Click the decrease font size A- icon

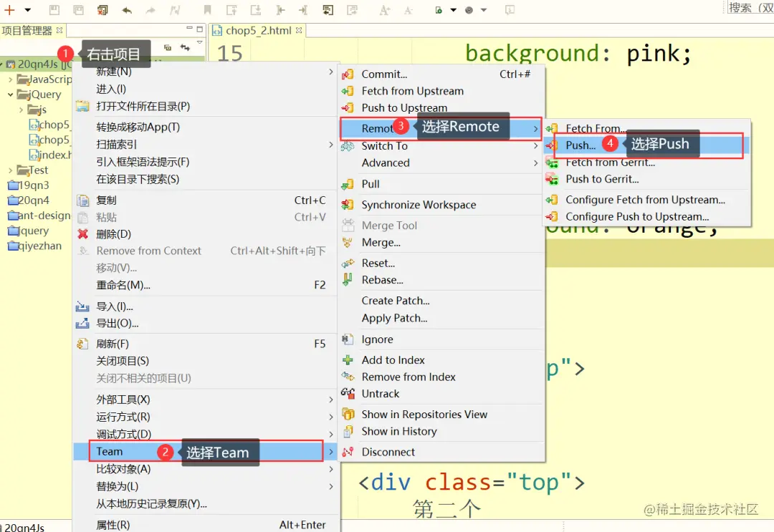(x=408, y=10)
